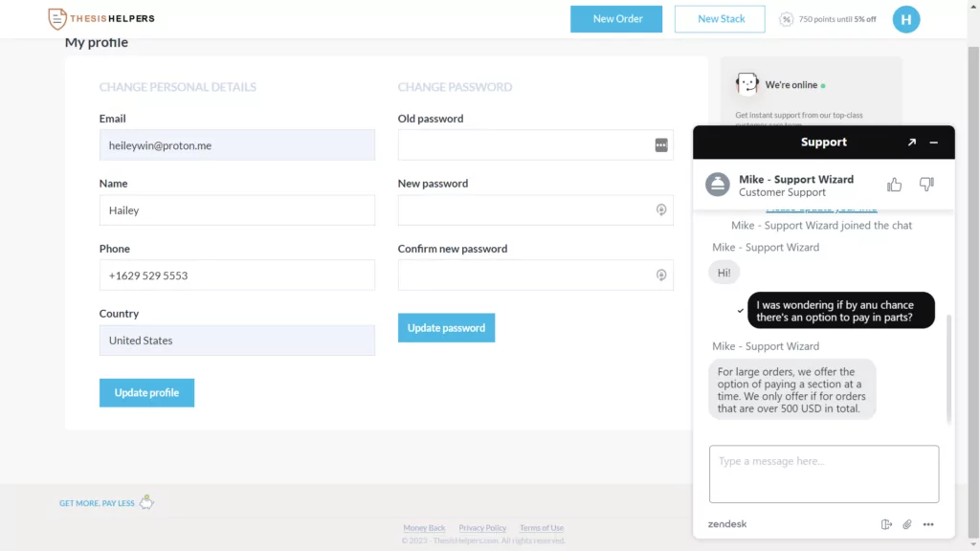The height and width of the screenshot is (551, 980).
Task: Click the password manager icon in Old password
Action: pos(660,145)
